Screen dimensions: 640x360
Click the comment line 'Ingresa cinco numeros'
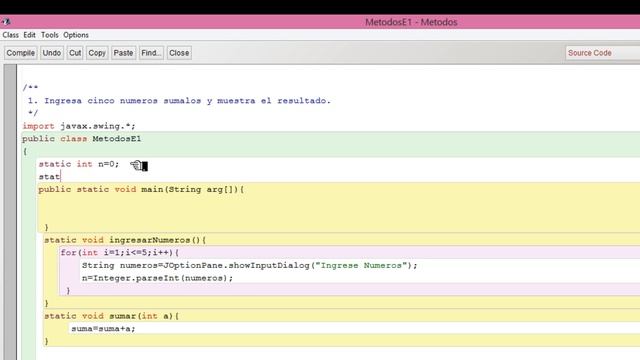pos(179,101)
